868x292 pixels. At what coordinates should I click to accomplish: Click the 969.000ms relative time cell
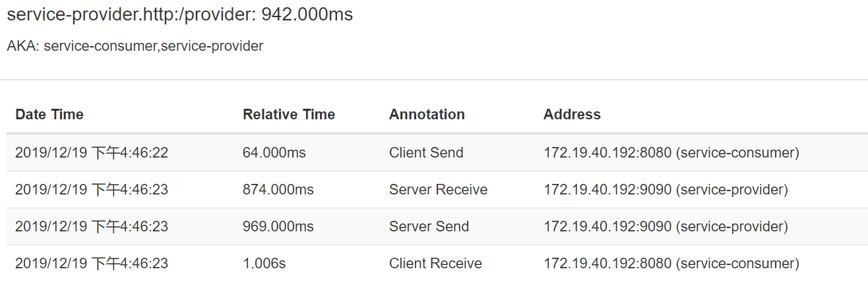[278, 227]
